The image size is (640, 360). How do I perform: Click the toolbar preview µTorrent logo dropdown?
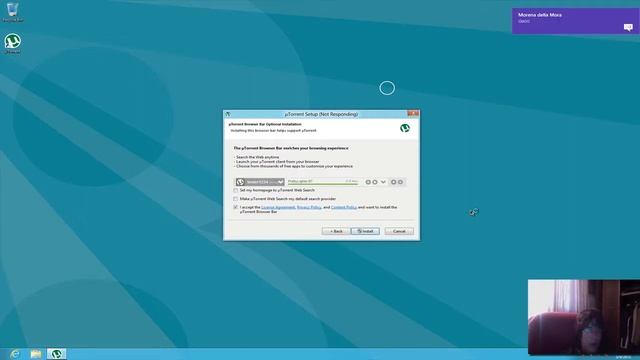(x=260, y=182)
